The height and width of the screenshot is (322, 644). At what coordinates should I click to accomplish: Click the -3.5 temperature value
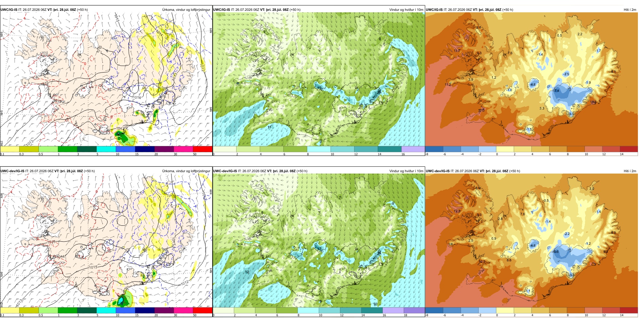pos(571,275)
